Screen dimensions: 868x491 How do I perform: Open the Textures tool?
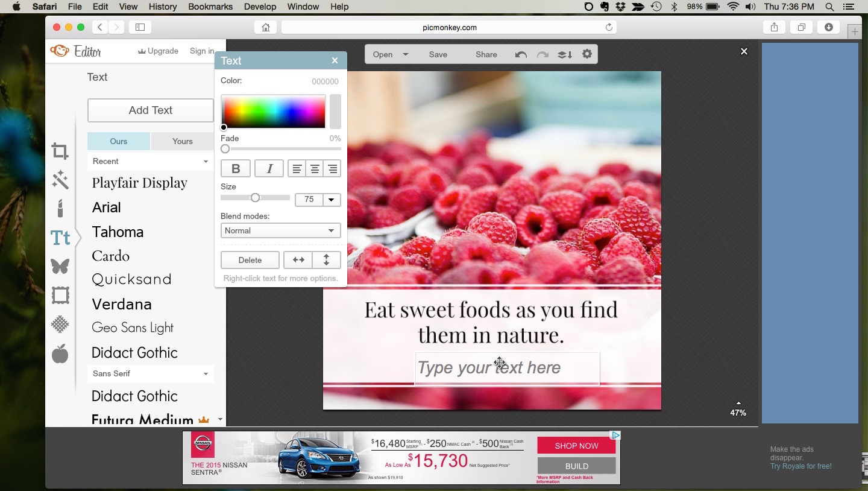[60, 325]
